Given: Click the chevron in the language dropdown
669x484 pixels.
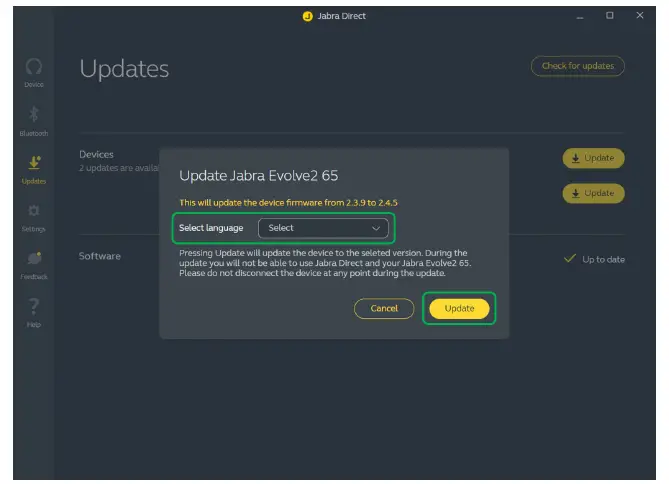Looking at the screenshot, I should click(375, 228).
